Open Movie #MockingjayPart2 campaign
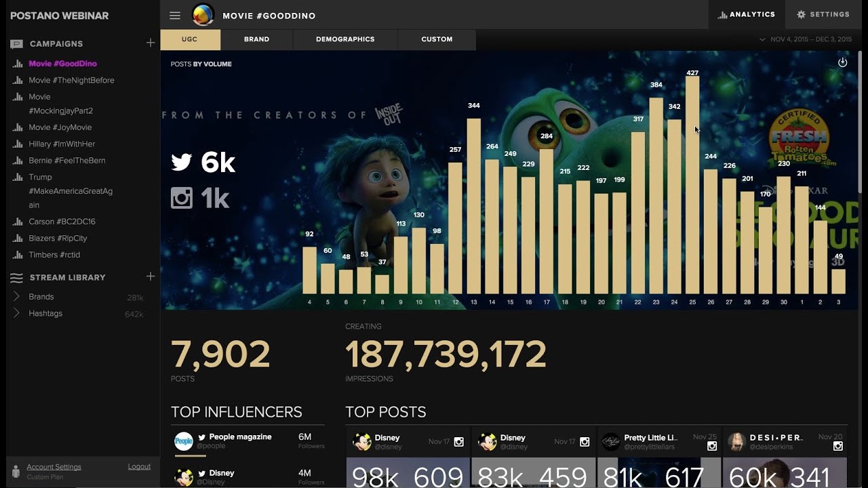868x488 pixels. [x=61, y=104]
